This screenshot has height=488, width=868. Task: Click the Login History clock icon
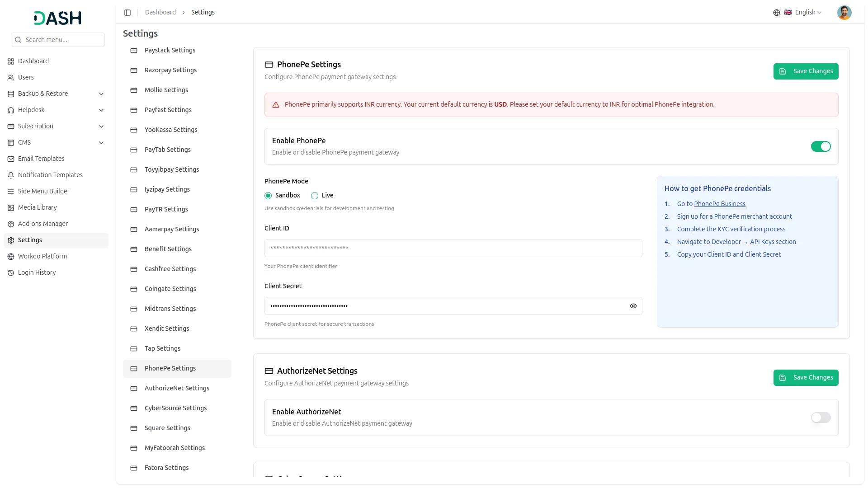[x=11, y=273]
